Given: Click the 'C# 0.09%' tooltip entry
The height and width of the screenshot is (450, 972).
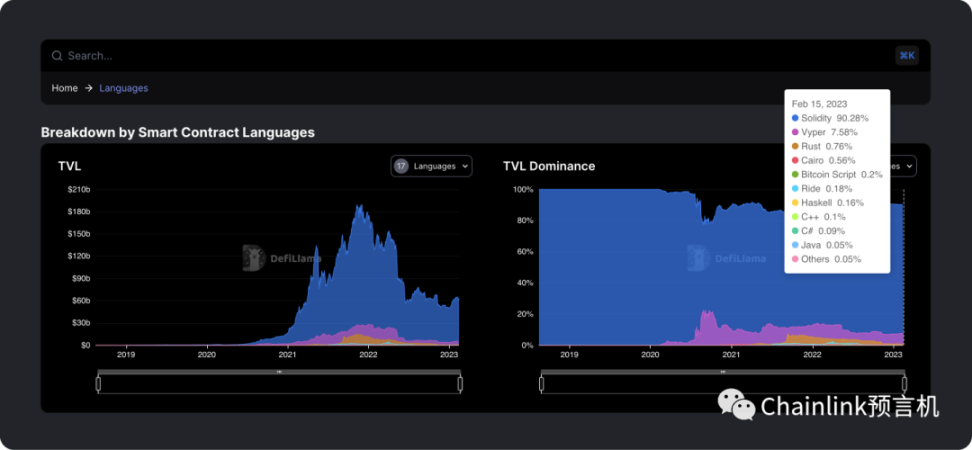Looking at the screenshot, I should [819, 231].
